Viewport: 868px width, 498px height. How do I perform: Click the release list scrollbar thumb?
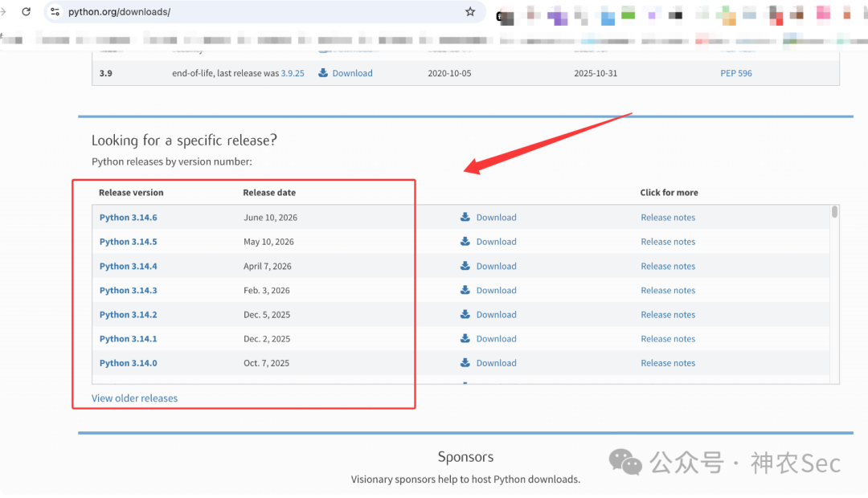(834, 212)
